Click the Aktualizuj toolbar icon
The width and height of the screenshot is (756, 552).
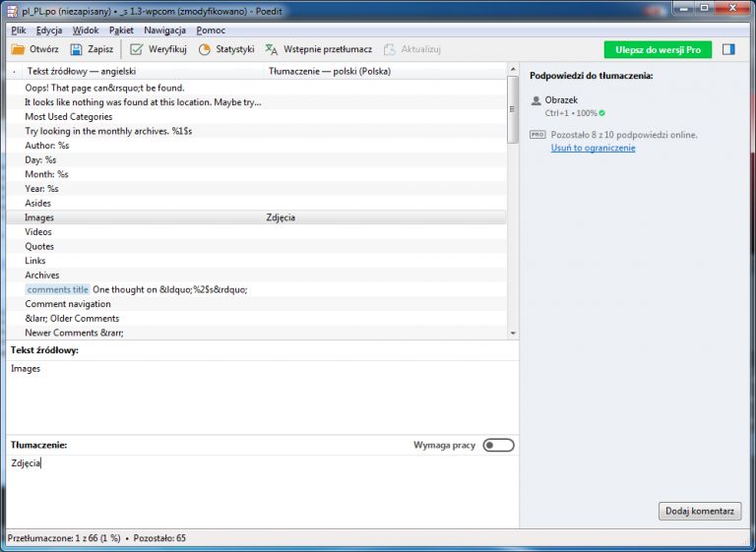click(x=391, y=49)
